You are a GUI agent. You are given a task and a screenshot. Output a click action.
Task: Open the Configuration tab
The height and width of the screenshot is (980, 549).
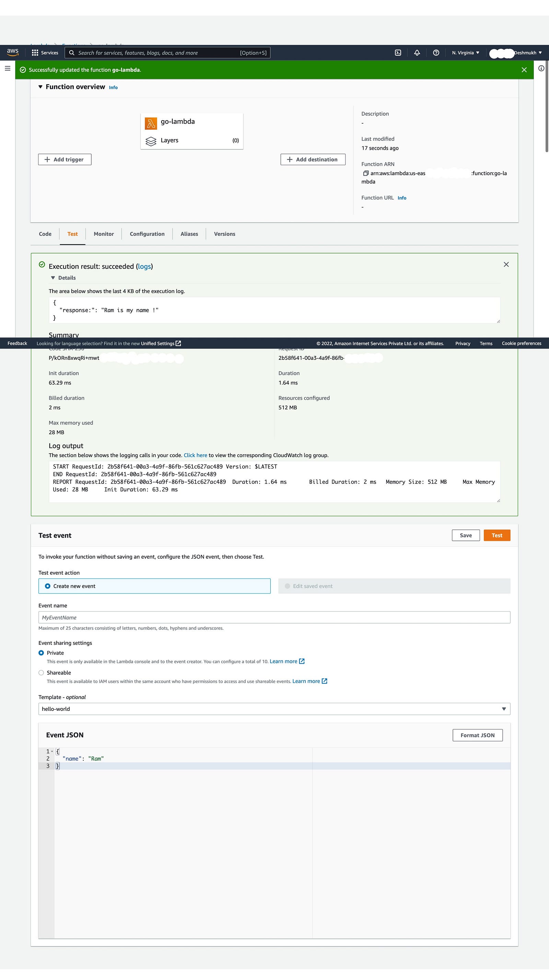tap(147, 234)
